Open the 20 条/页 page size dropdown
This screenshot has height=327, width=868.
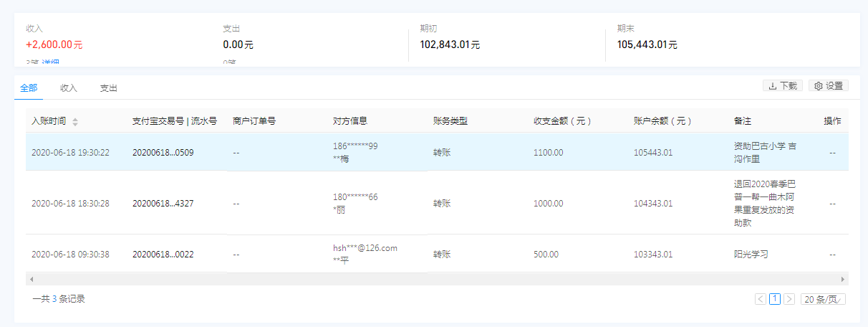click(x=823, y=299)
